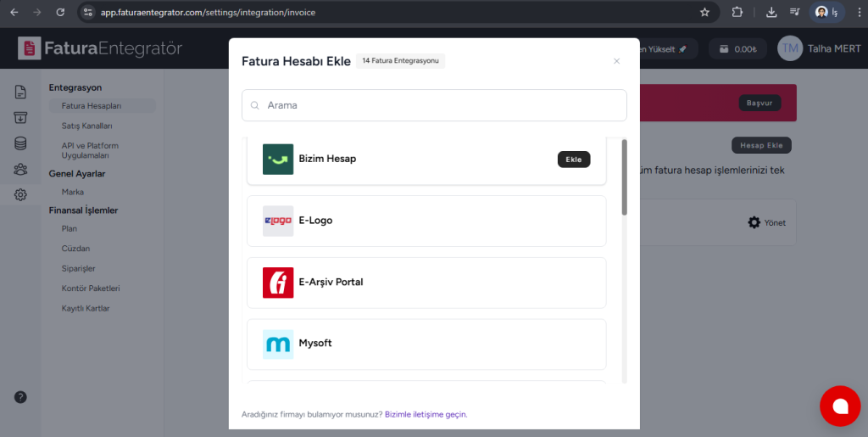The image size is (868, 437).
Task: Close the Fatura Hesabı Ekle dialog
Action: (x=617, y=61)
